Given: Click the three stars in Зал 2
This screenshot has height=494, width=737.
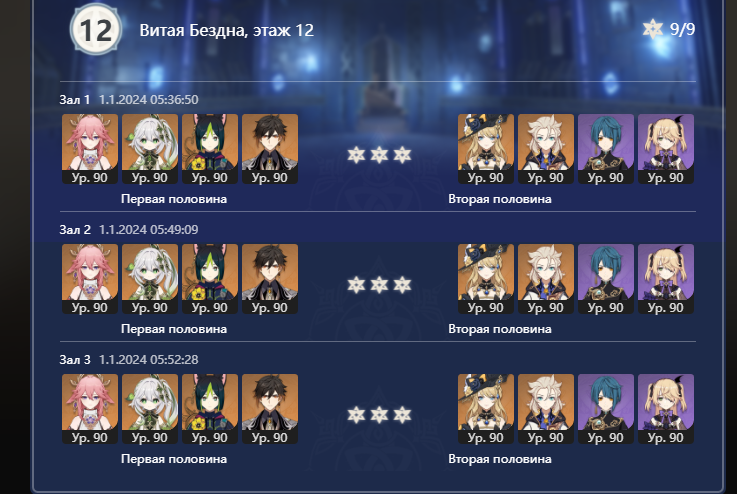Looking at the screenshot, I should tap(379, 285).
